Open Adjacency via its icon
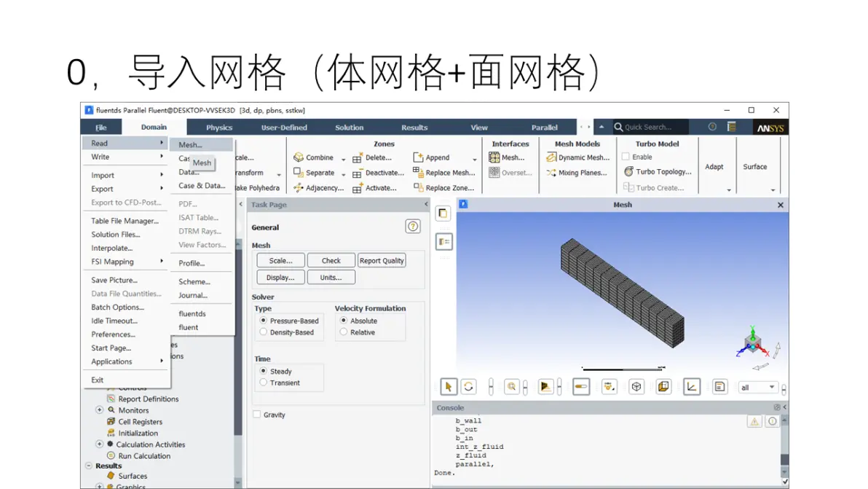Image resolution: width=868 pixels, height=489 pixels. [299, 188]
